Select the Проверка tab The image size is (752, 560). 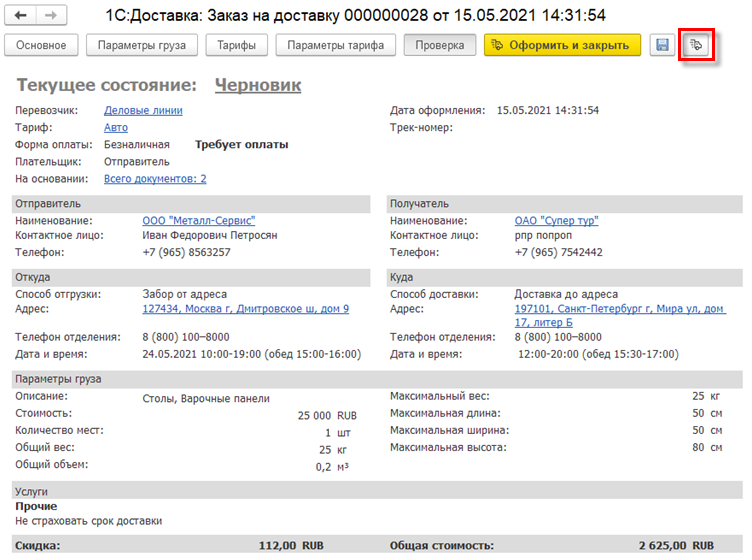pyautogui.click(x=440, y=45)
